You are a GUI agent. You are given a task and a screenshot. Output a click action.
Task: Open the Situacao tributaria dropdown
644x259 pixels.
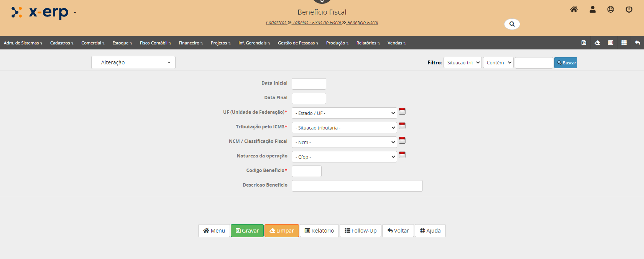(x=344, y=128)
